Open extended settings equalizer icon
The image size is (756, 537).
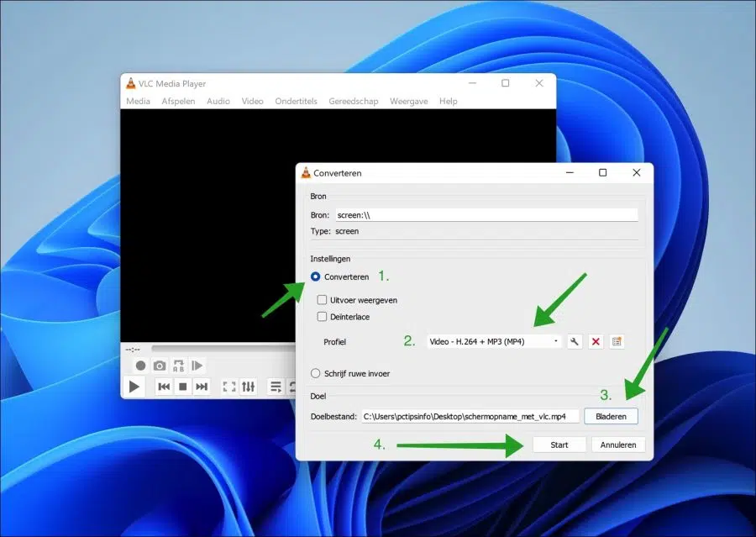(x=249, y=387)
